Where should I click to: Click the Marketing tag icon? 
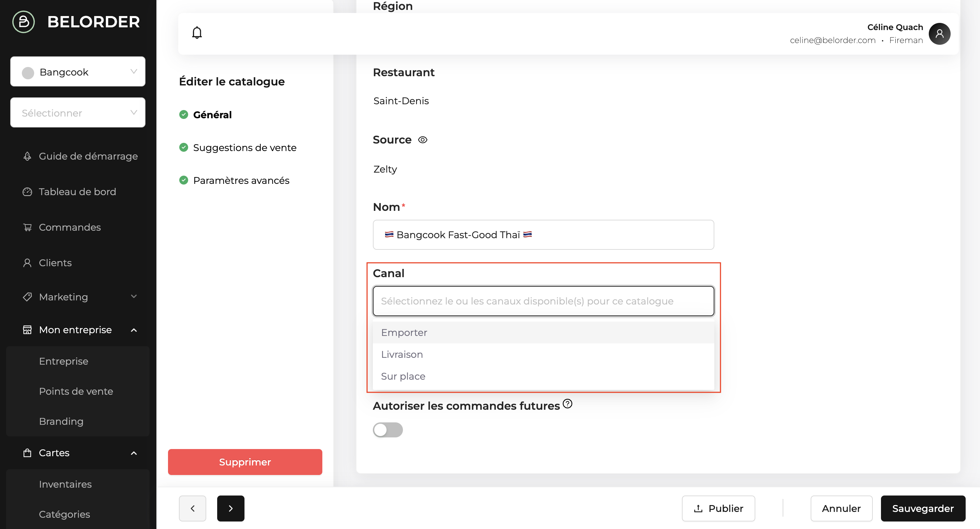(x=27, y=297)
